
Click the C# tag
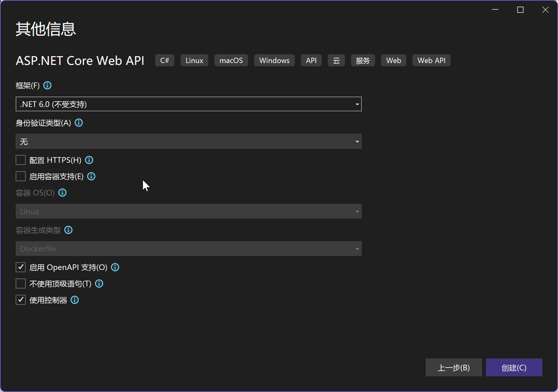[165, 60]
